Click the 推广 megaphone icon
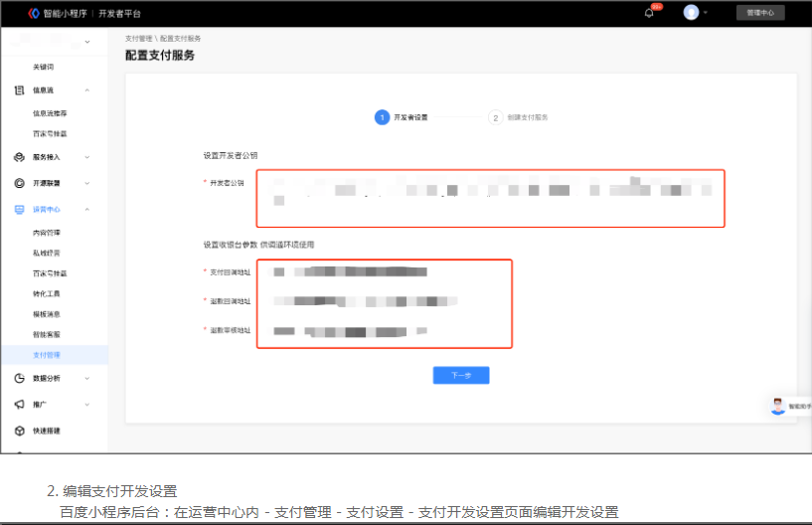 tap(19, 405)
